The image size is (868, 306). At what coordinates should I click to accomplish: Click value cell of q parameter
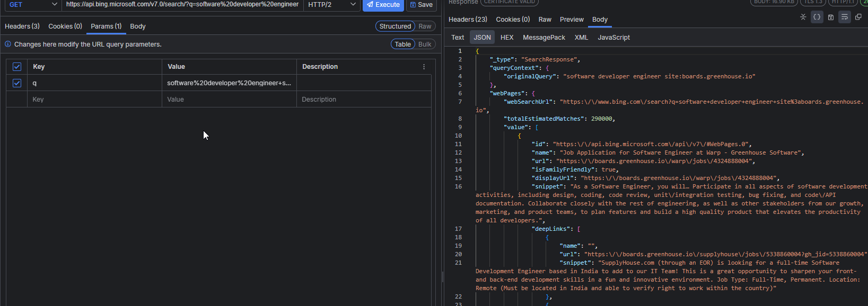229,83
